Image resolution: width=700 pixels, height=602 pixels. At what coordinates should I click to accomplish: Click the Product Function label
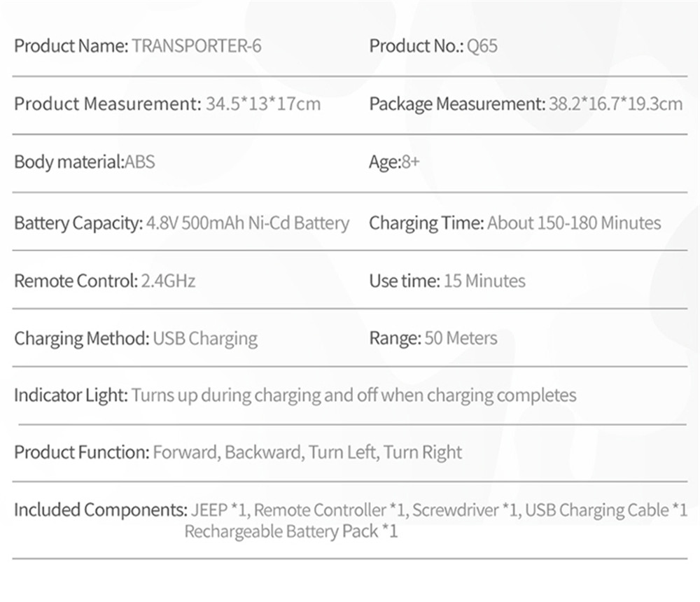[81, 452]
